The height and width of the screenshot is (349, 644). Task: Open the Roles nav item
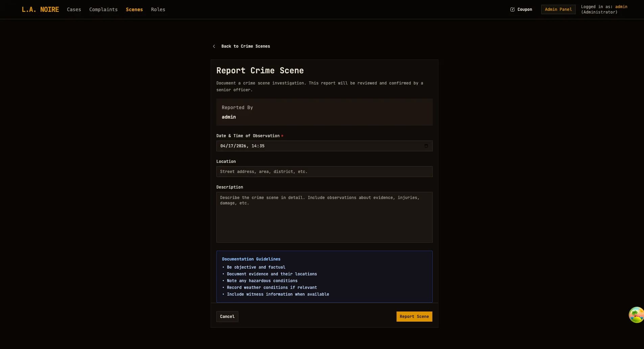coord(158,9)
